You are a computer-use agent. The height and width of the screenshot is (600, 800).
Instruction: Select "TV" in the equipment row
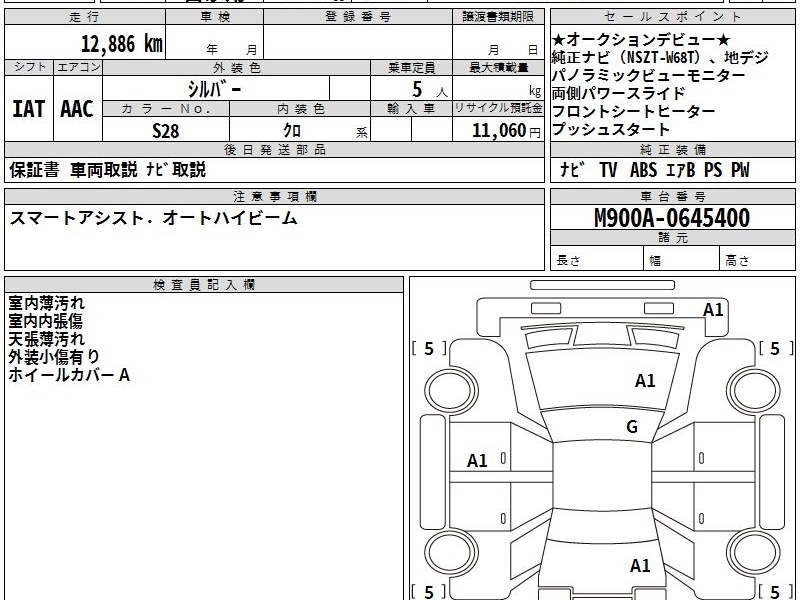608,170
